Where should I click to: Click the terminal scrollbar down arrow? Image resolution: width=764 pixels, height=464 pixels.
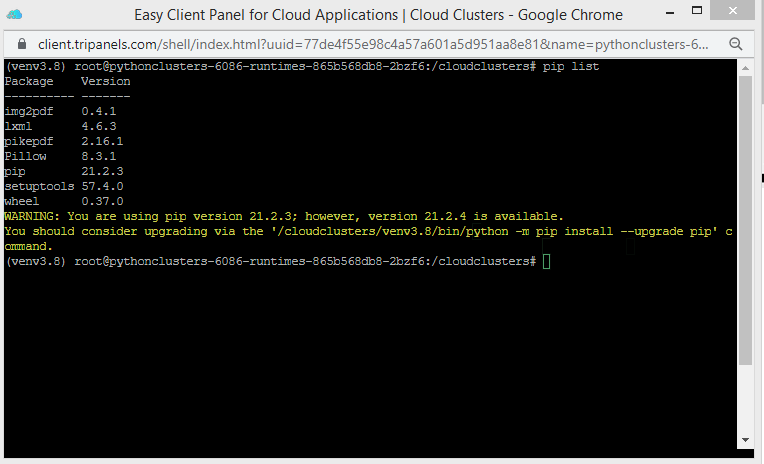pyautogui.click(x=745, y=440)
